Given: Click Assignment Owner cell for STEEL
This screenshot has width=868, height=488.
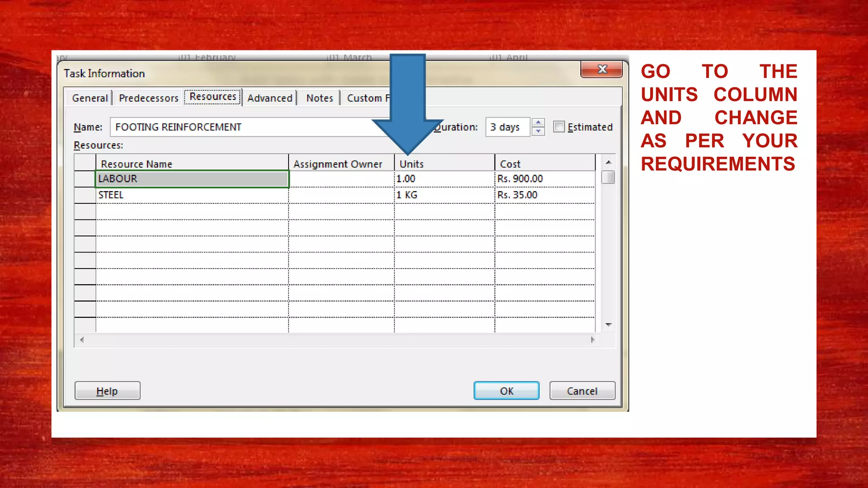Looking at the screenshot, I should pyautogui.click(x=341, y=195).
